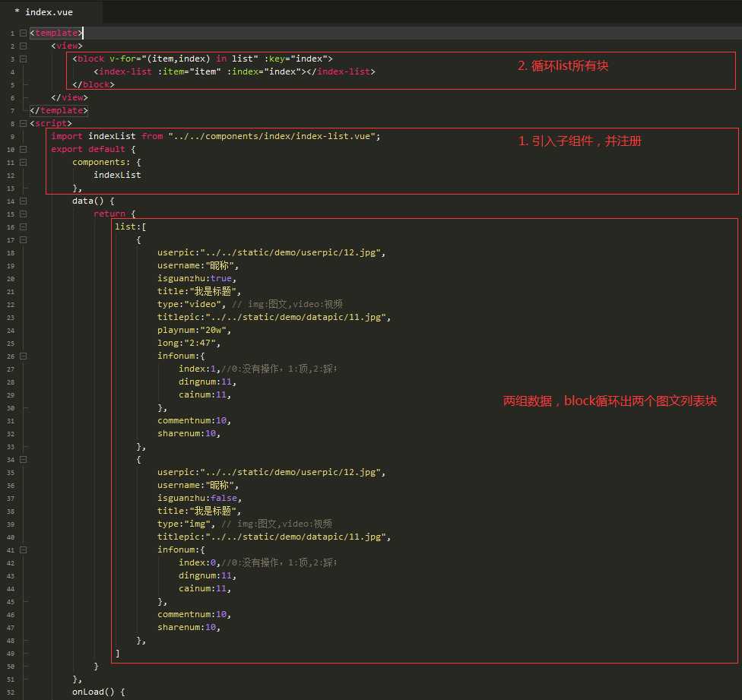Click "commentnum:10" on line 31
This screenshot has width=742, height=700.
click(x=194, y=420)
